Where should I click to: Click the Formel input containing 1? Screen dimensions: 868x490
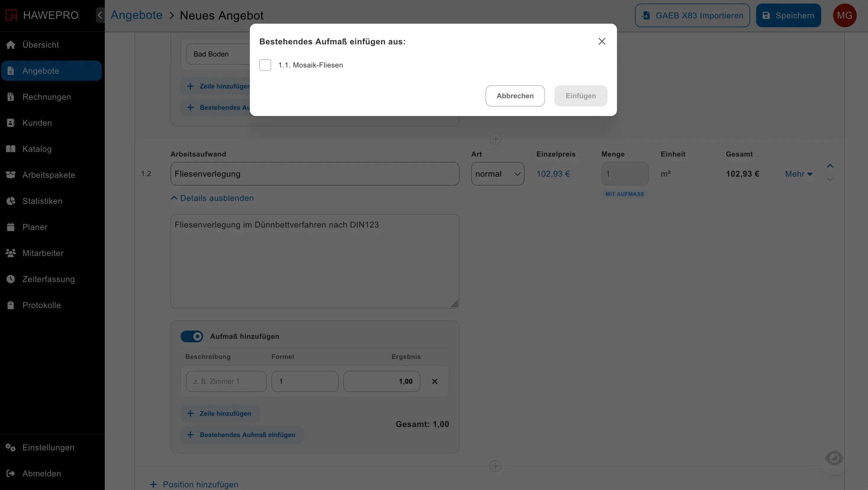(x=305, y=381)
